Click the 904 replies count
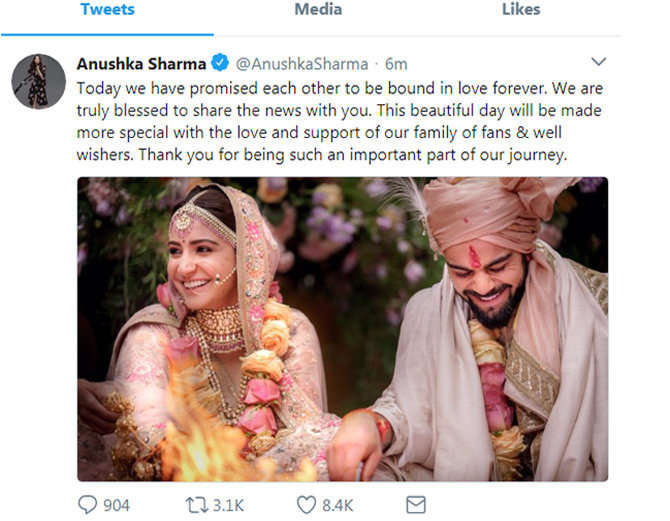This screenshot has width=670, height=521. tap(117, 505)
